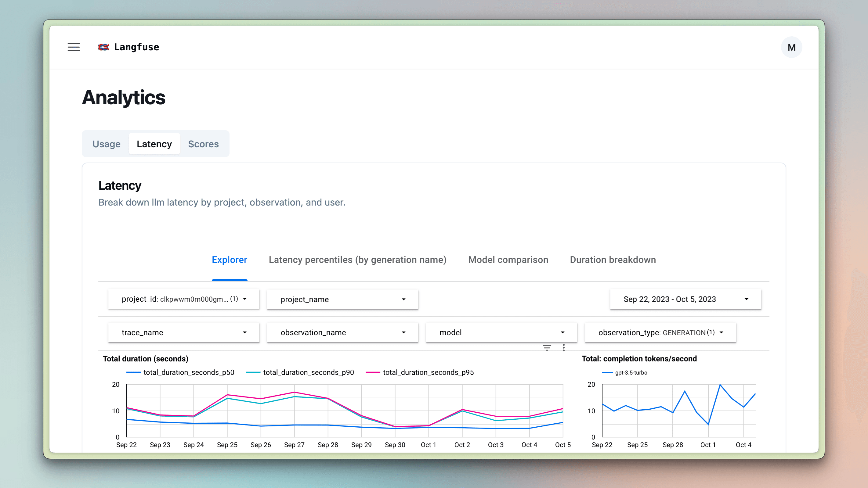Open the chart options kebab menu
868x488 pixels.
tap(563, 347)
